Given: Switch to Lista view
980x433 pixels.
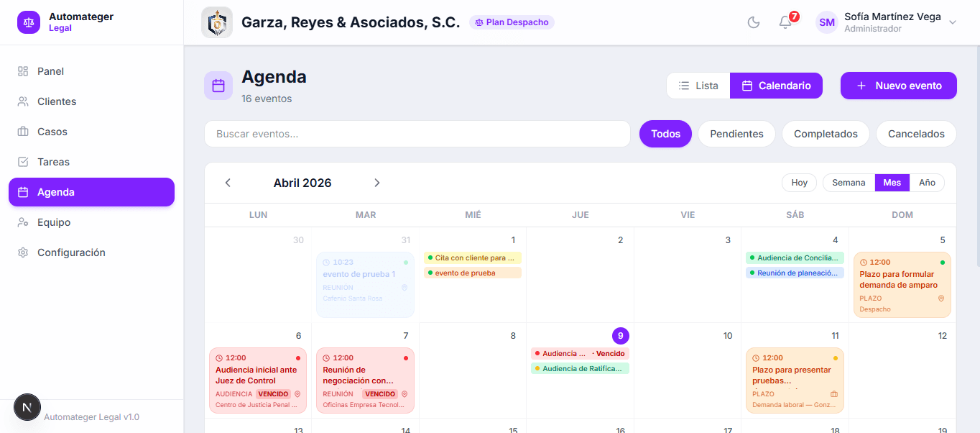Looking at the screenshot, I should (698, 85).
